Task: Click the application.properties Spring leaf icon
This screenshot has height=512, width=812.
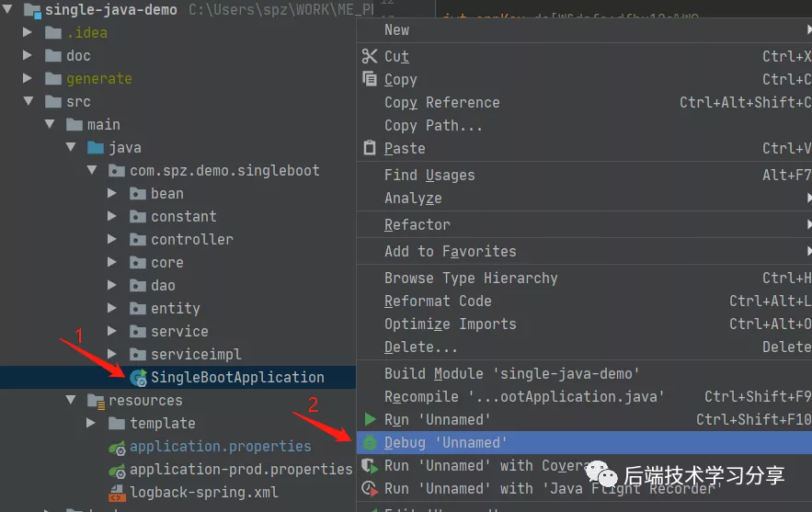Action: [x=117, y=448]
